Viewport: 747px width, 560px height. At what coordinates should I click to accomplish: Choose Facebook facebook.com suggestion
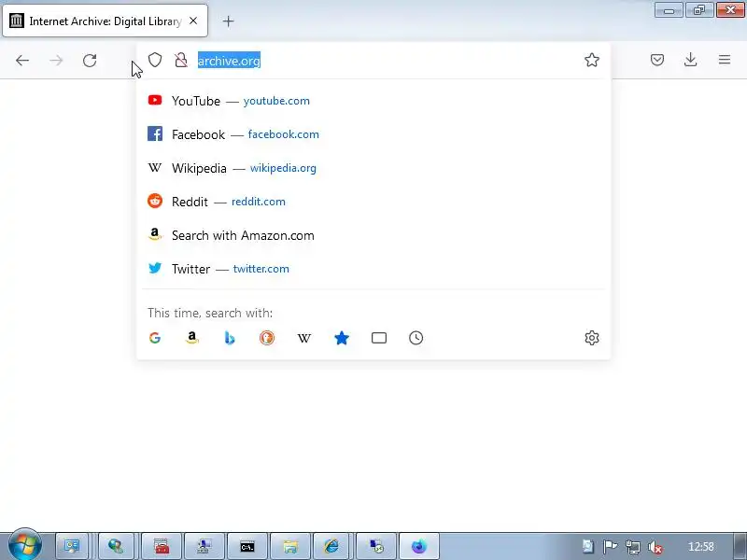[x=373, y=134]
